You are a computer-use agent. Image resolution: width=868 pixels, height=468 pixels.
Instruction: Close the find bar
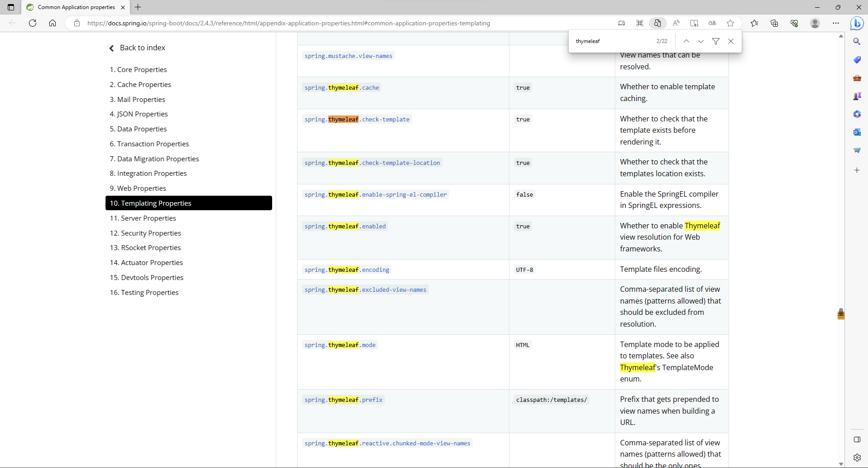pyautogui.click(x=731, y=41)
